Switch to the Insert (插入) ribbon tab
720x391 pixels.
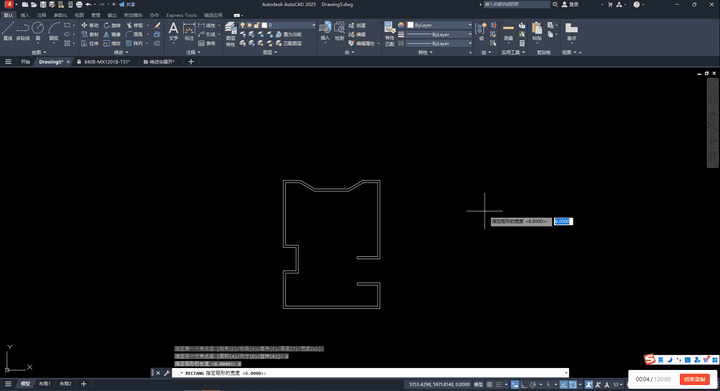click(25, 15)
